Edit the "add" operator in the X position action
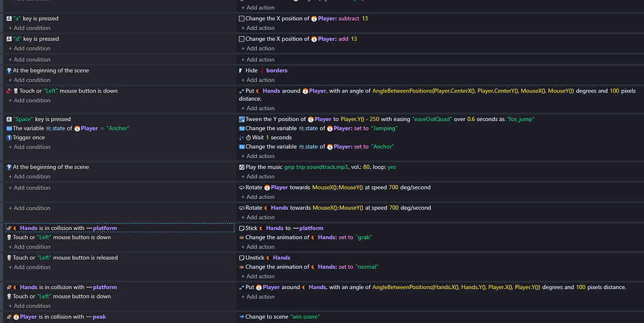The width and height of the screenshot is (644, 323). coord(343,39)
